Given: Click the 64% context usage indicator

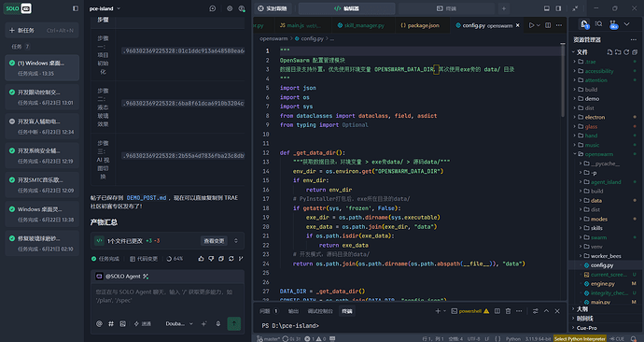Looking at the screenshot, I should [x=175, y=259].
